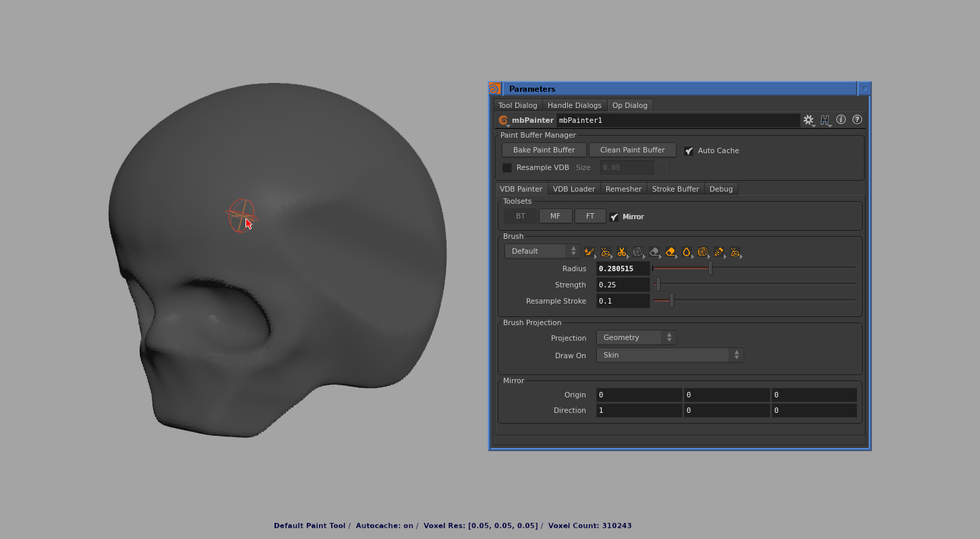Click the mbPainter node type icon
980x539 pixels.
[503, 120]
